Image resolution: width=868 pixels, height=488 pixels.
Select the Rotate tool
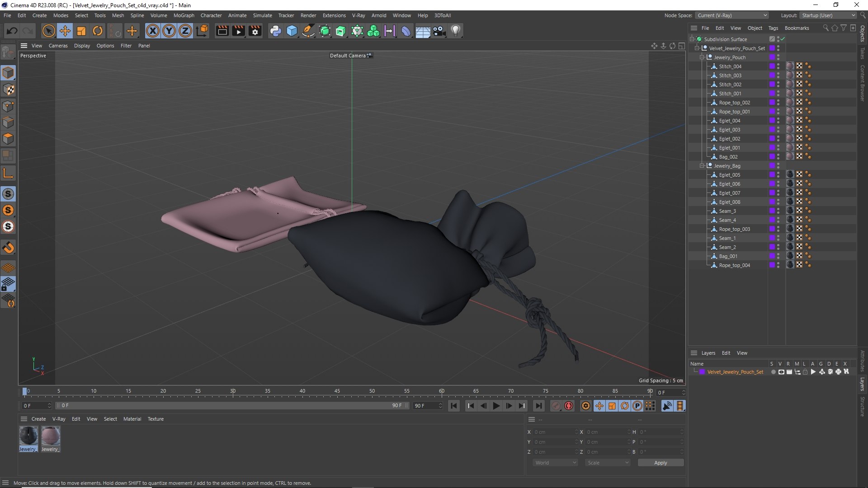98,31
